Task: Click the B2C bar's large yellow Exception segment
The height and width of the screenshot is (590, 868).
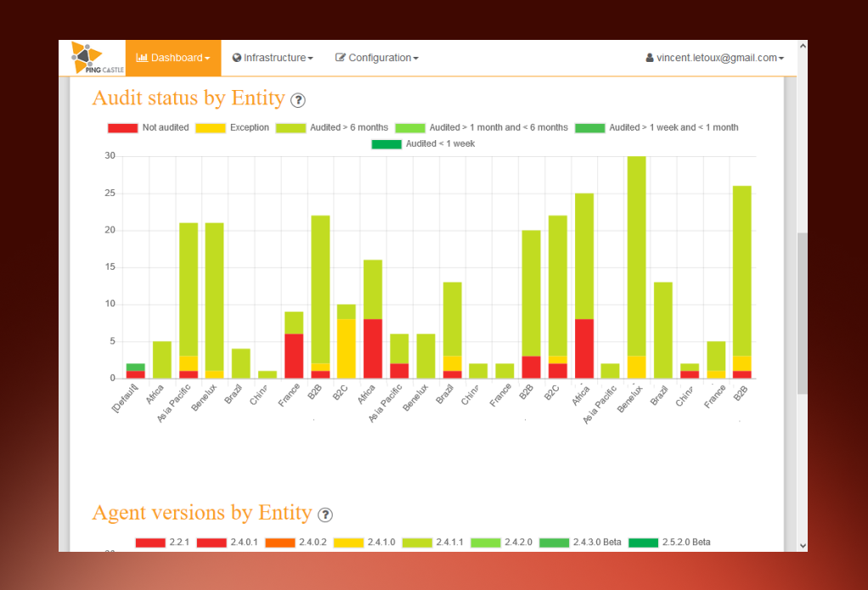Action: [347, 349]
